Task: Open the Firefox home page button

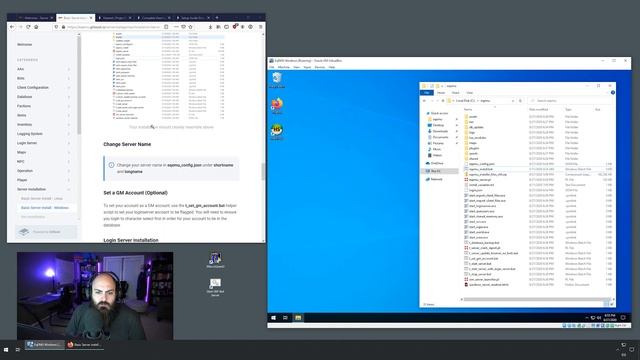Action: (x=36, y=27)
